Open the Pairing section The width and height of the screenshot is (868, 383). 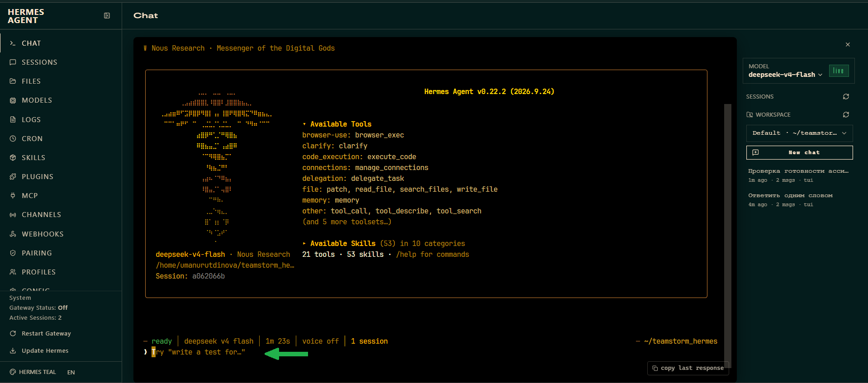click(x=61, y=253)
